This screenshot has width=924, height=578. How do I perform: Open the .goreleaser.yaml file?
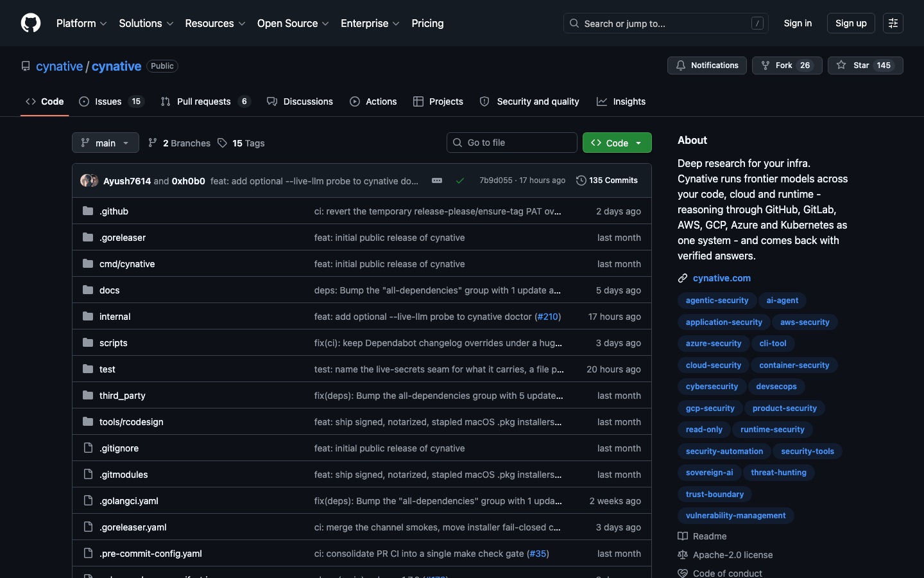click(133, 527)
